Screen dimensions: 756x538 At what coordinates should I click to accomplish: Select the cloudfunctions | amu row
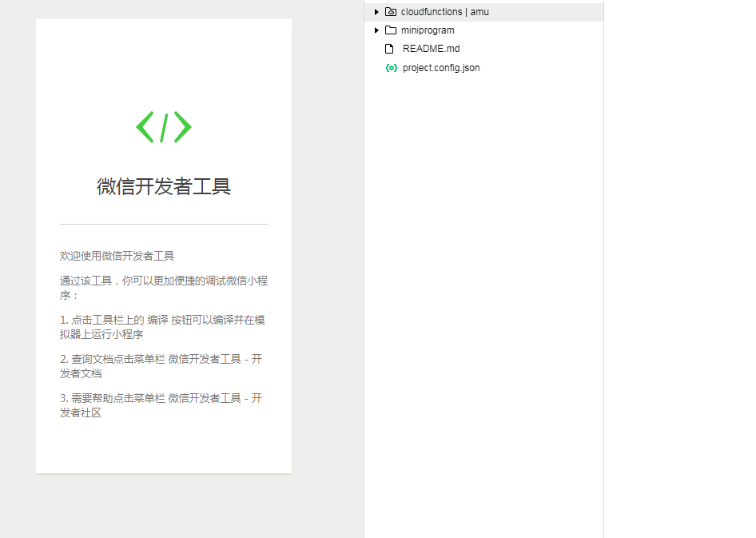483,12
